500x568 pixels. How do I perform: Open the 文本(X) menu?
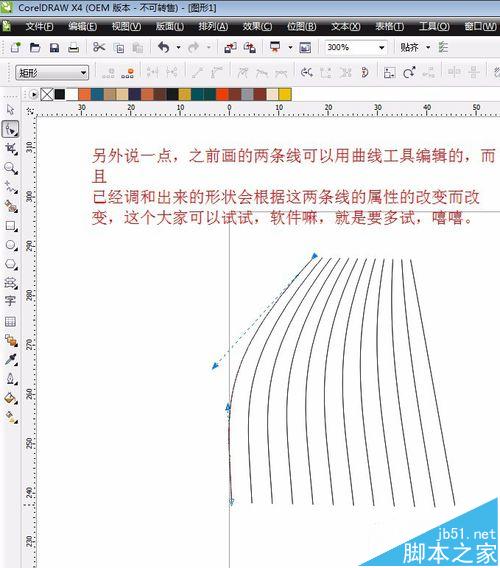point(346,26)
